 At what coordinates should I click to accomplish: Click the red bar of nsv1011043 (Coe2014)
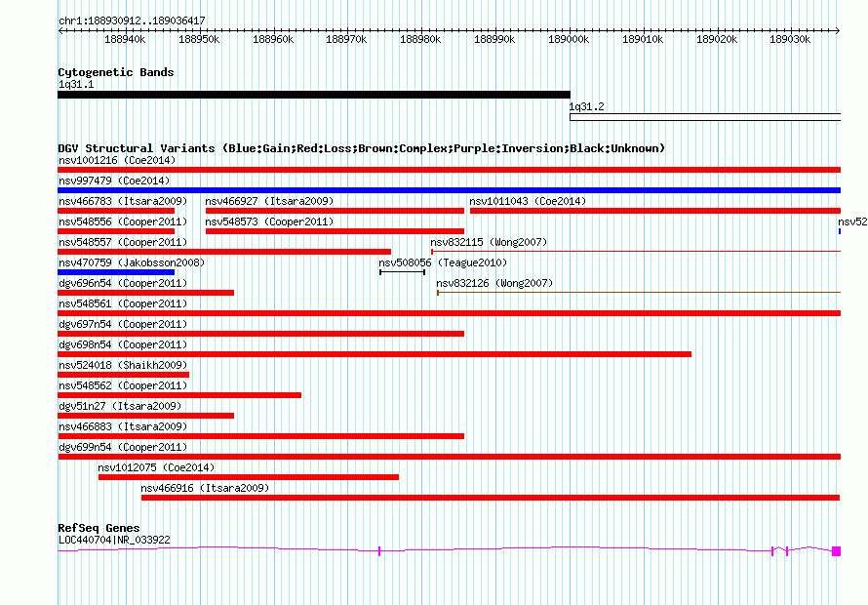click(655, 211)
